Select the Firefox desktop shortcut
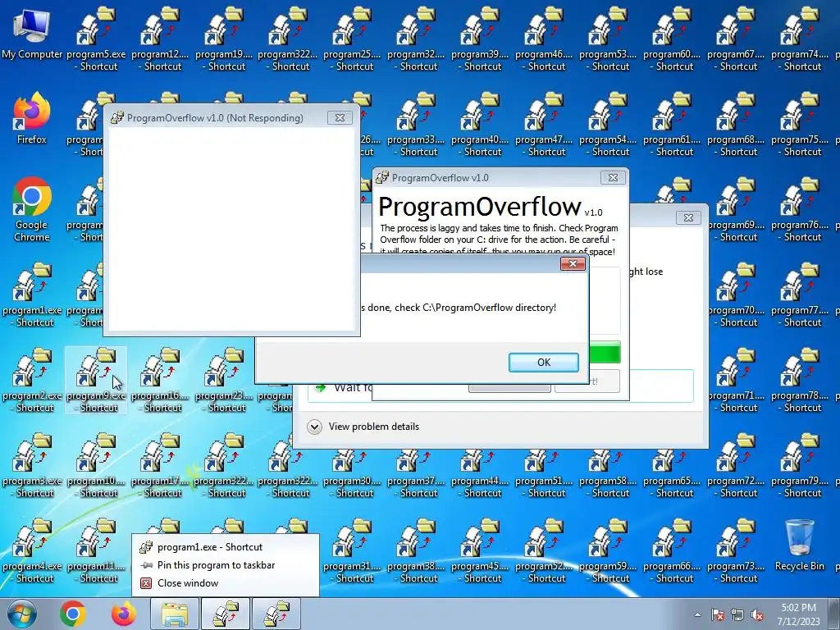The height and width of the screenshot is (630, 840). (32, 119)
